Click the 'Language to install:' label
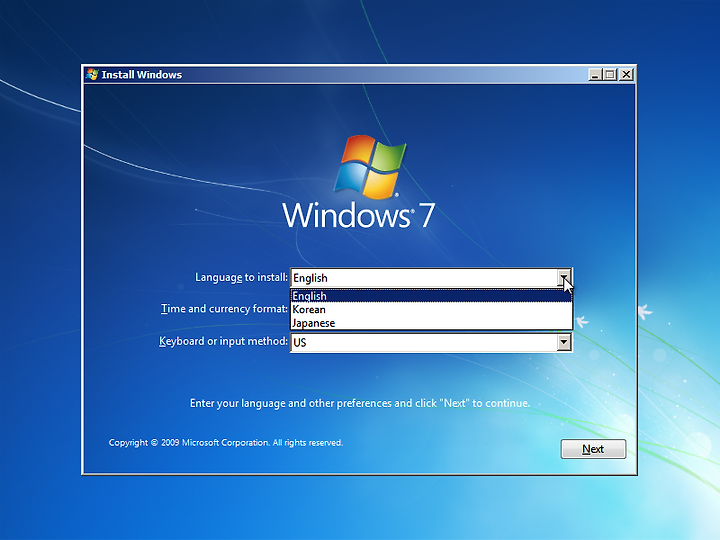Screen dimensions: 720x540 [241, 277]
